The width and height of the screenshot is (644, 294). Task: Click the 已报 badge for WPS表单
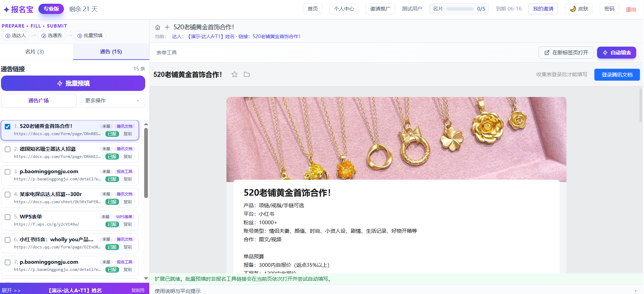[112, 224]
